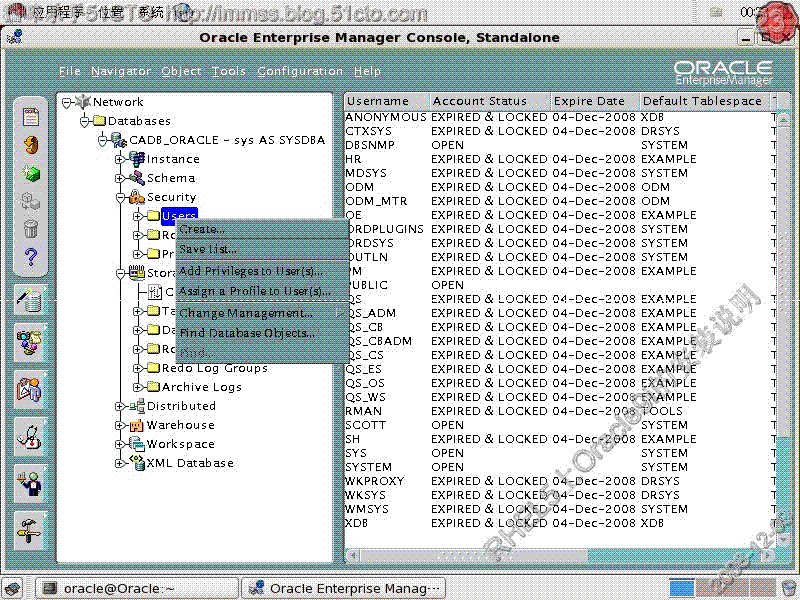This screenshot has height=600, width=800.
Task: Click the XML Database node icon
Action: [x=137, y=463]
